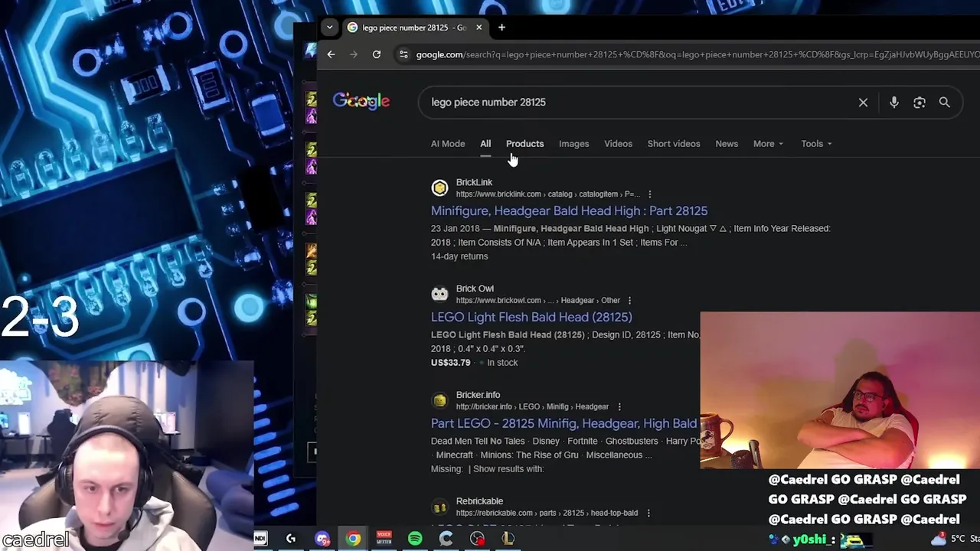The image size is (980, 551).
Task: Click the weather 5°C taskbar widget
Action: 952,539
